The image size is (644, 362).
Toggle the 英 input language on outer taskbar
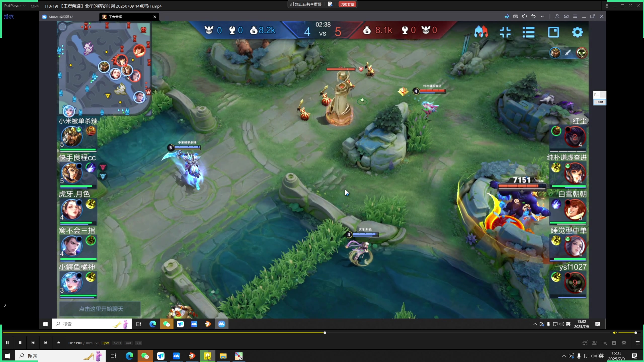tap(601, 356)
